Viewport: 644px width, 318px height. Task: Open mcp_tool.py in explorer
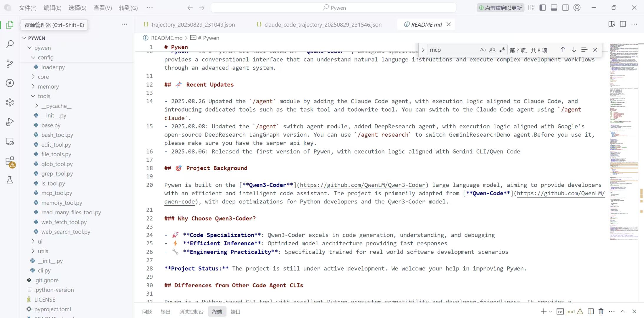(x=57, y=193)
